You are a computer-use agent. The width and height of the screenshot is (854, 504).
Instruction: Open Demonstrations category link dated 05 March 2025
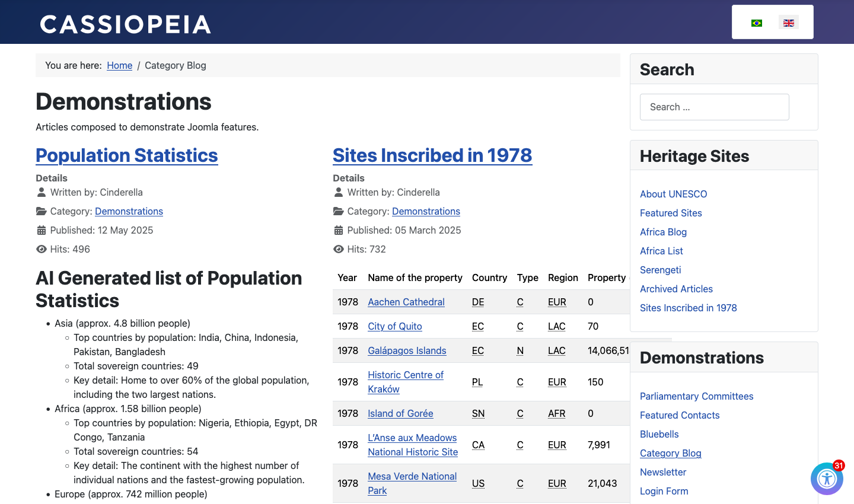click(426, 211)
